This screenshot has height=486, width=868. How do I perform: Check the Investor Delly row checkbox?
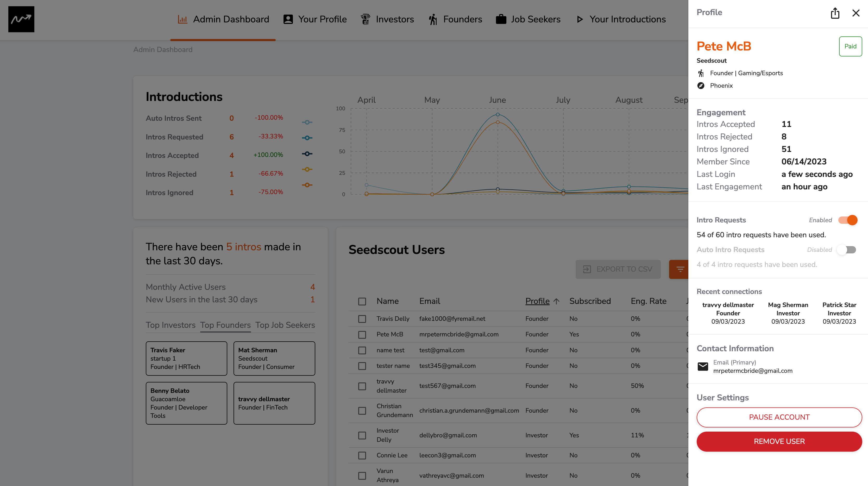point(362,436)
